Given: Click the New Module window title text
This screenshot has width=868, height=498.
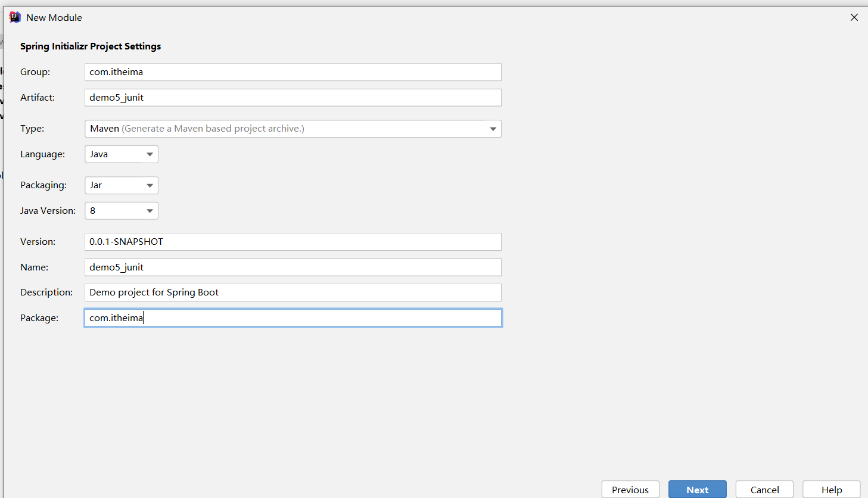Looking at the screenshot, I should point(54,18).
